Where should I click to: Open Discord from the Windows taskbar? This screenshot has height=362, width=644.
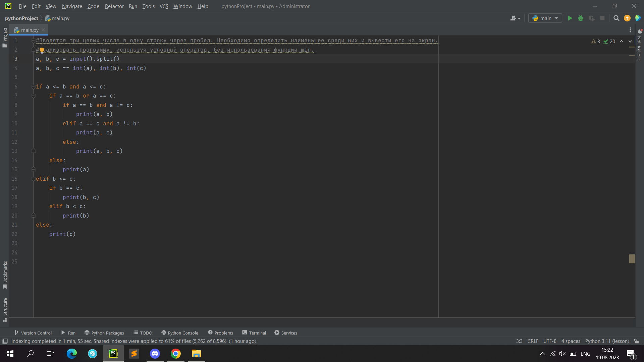tap(155, 354)
